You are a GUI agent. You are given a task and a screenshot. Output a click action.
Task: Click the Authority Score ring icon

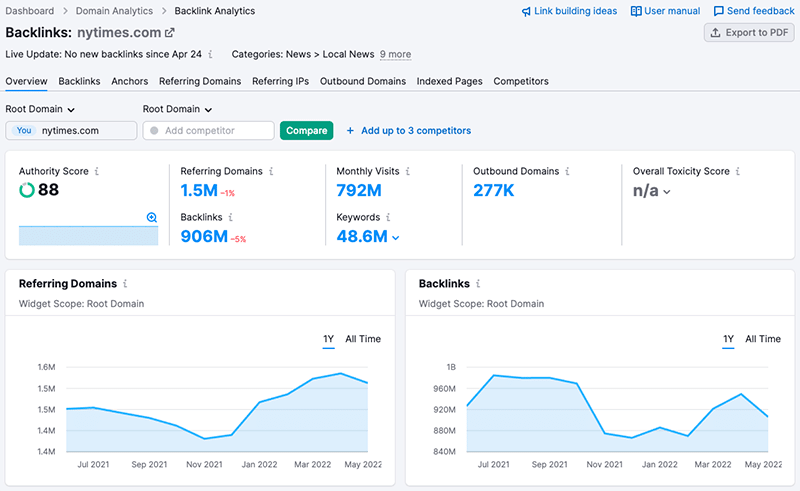coord(27,190)
